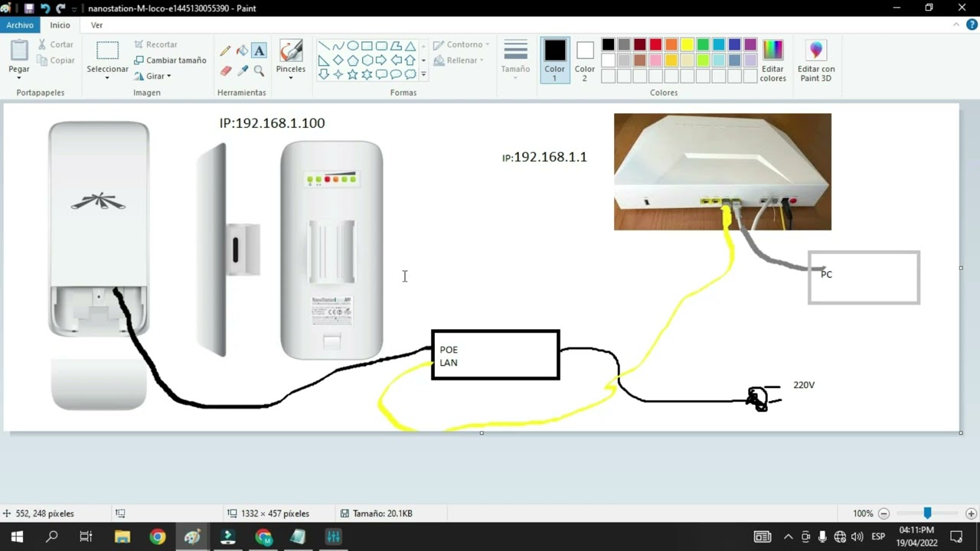Open Windows taskbar search

click(x=51, y=536)
